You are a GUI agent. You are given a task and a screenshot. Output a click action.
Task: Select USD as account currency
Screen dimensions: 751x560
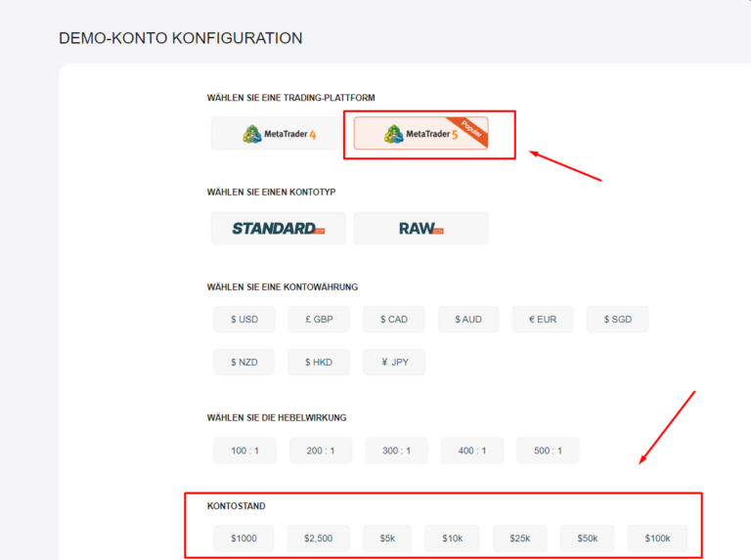coord(244,320)
